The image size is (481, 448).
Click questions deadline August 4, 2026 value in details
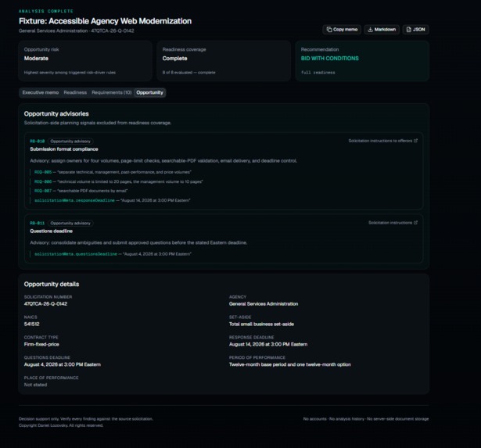(63, 364)
